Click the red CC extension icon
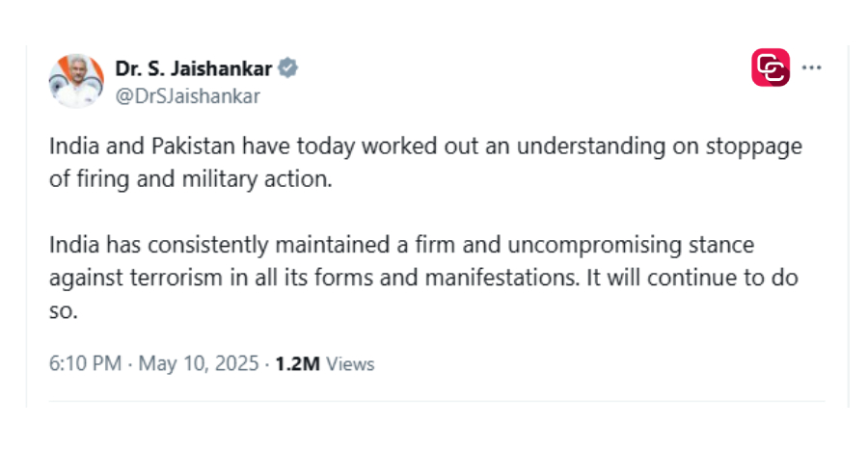 [x=771, y=67]
